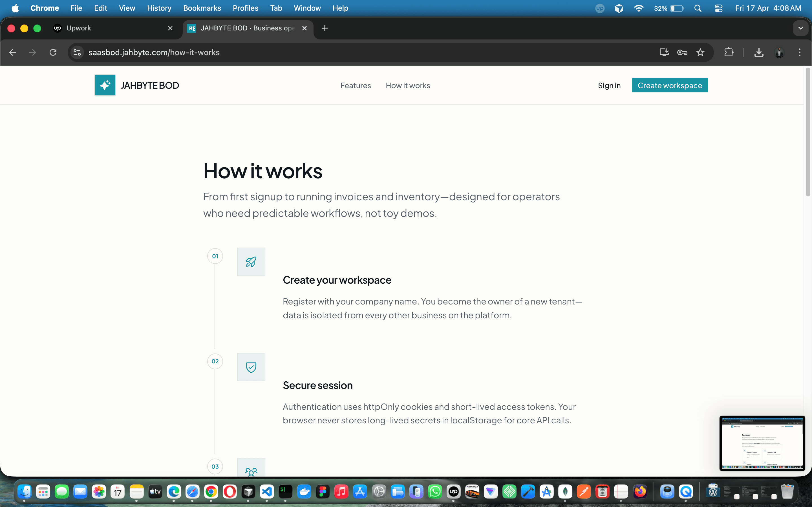Click the rocket icon for step 01
The image size is (812, 507).
tap(251, 262)
